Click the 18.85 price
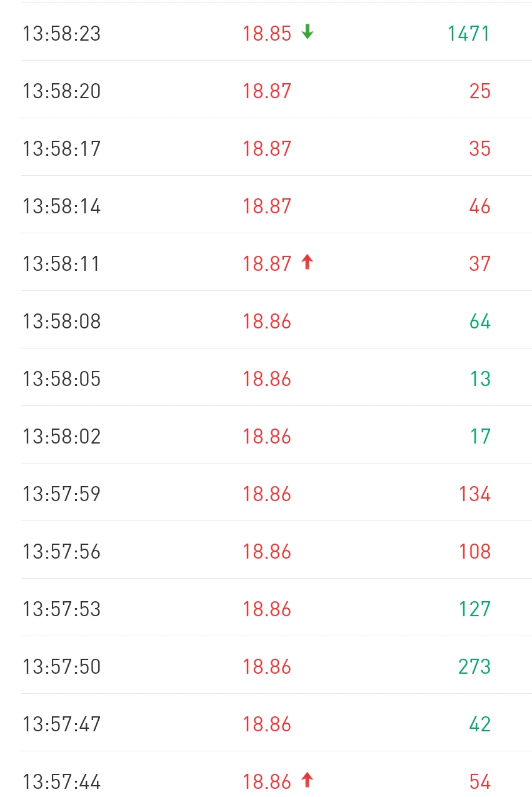The width and height of the screenshot is (532, 797). point(267,34)
